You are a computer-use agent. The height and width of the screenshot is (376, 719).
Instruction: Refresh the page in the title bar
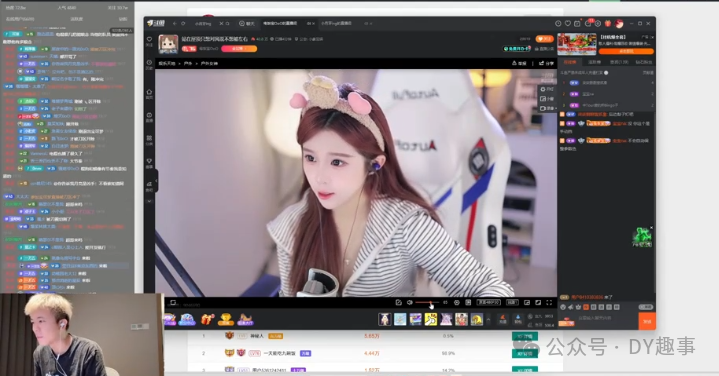(x=183, y=23)
